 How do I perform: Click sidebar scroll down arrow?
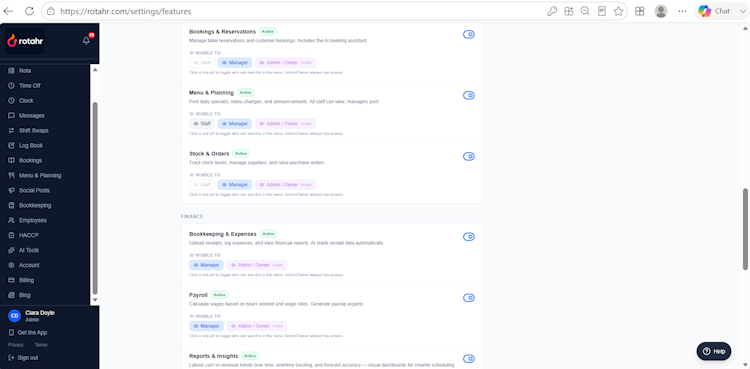coord(95,300)
